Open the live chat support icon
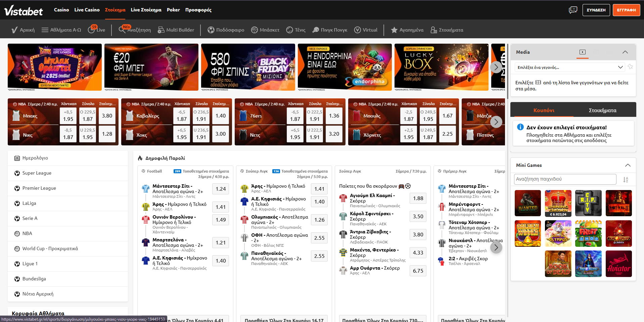644x322 pixels. 573,10
